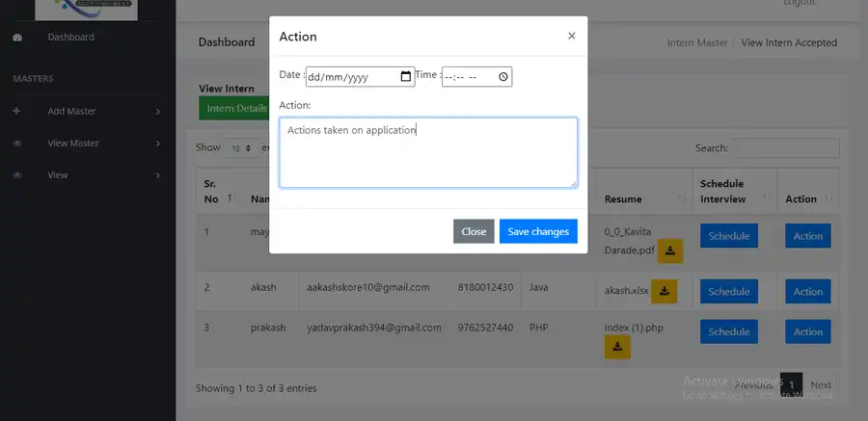Click the clock icon in Time field
868x421 pixels.
(x=502, y=76)
